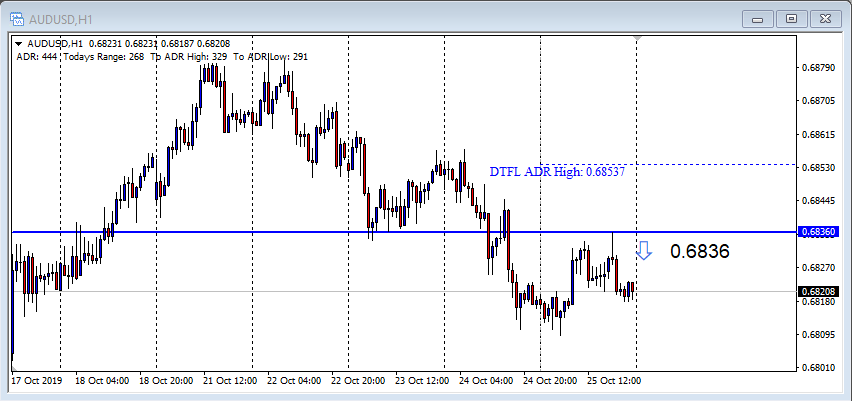
Task: Click the 0.68530 price scale label
Action: pos(818,167)
